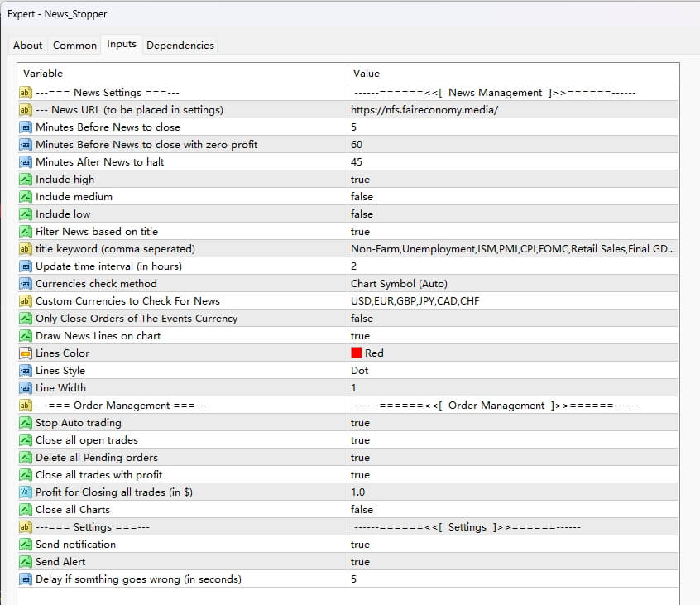
Task: Click the string icon beside title keyword row
Action: click(25, 249)
